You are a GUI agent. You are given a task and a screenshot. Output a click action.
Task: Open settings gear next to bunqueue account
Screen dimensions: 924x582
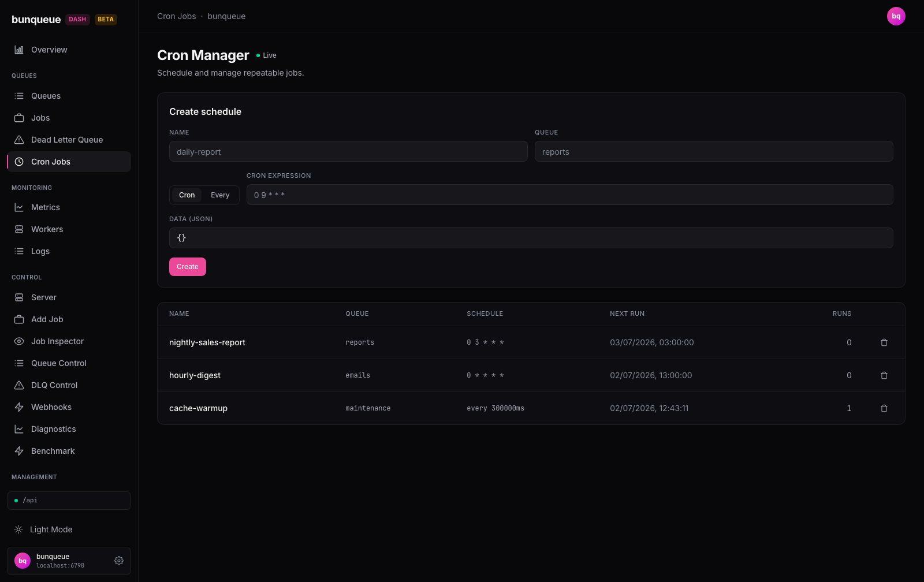(119, 561)
